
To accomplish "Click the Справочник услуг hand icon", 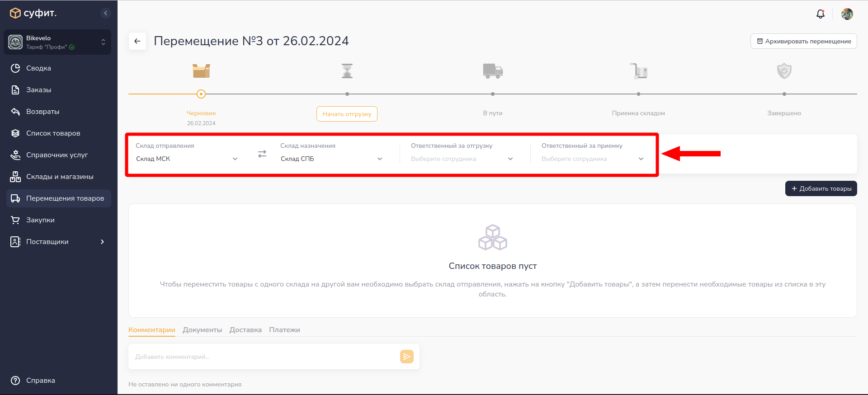I will 15,155.
